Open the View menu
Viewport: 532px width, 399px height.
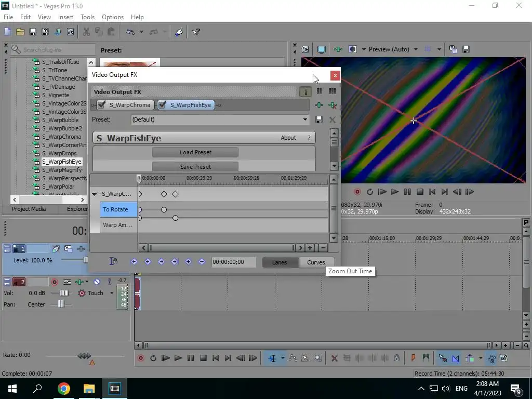[44, 17]
